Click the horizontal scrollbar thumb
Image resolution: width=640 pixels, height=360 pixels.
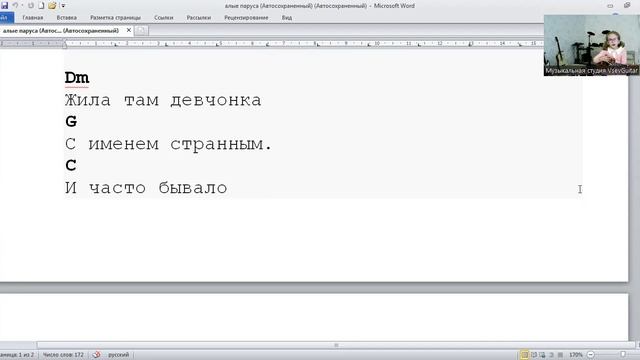tap(336, 345)
